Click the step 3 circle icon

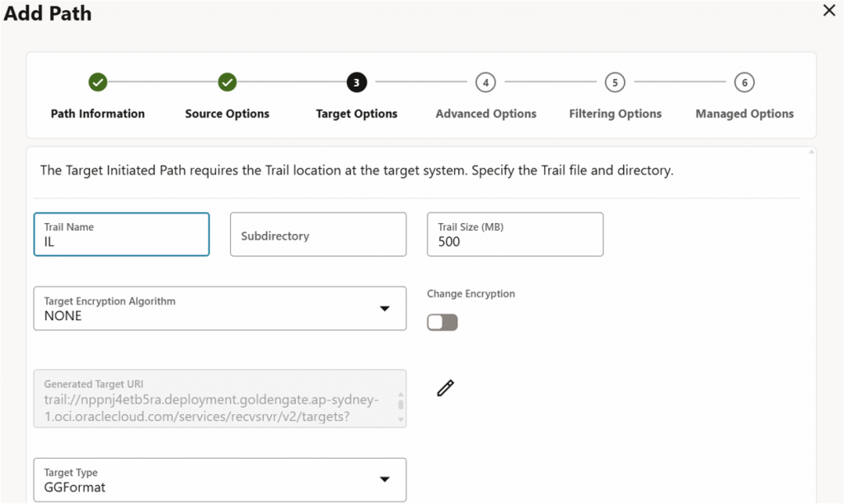tap(357, 82)
